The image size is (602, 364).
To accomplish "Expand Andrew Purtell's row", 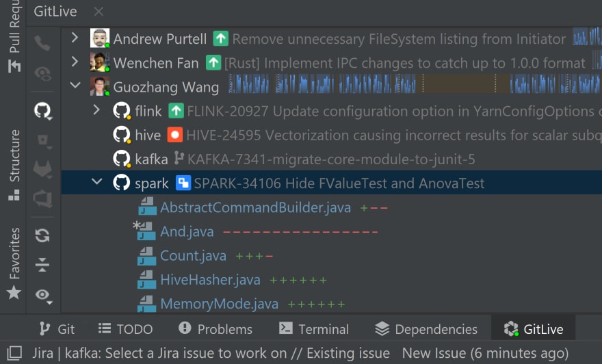I will (x=75, y=38).
